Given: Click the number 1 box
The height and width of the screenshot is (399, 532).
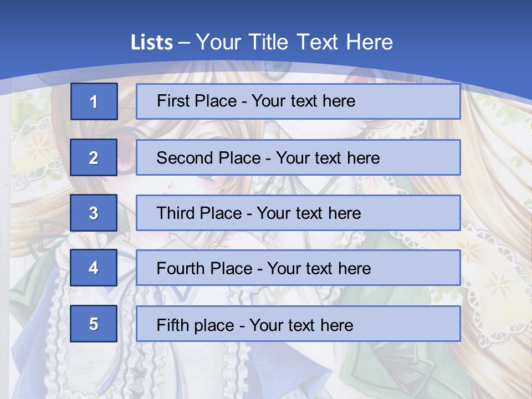Looking at the screenshot, I should point(94,101).
